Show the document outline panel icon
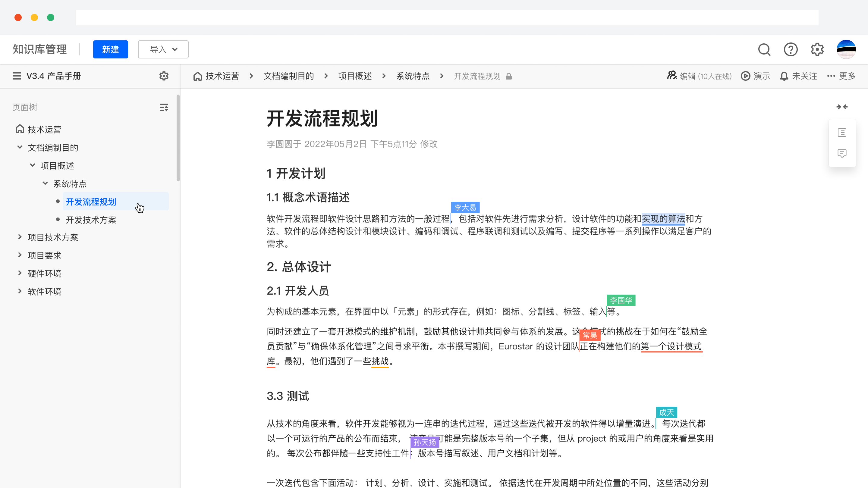The width and height of the screenshot is (868, 488). click(x=842, y=133)
